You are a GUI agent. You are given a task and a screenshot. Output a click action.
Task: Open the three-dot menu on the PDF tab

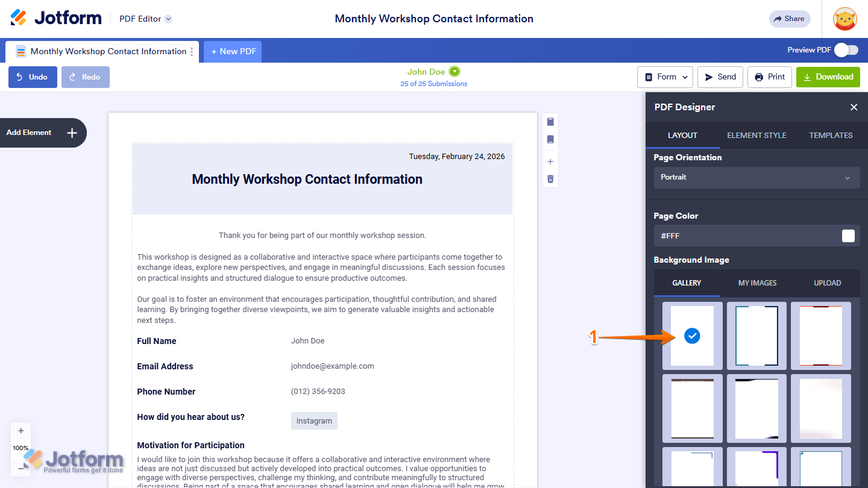click(192, 52)
